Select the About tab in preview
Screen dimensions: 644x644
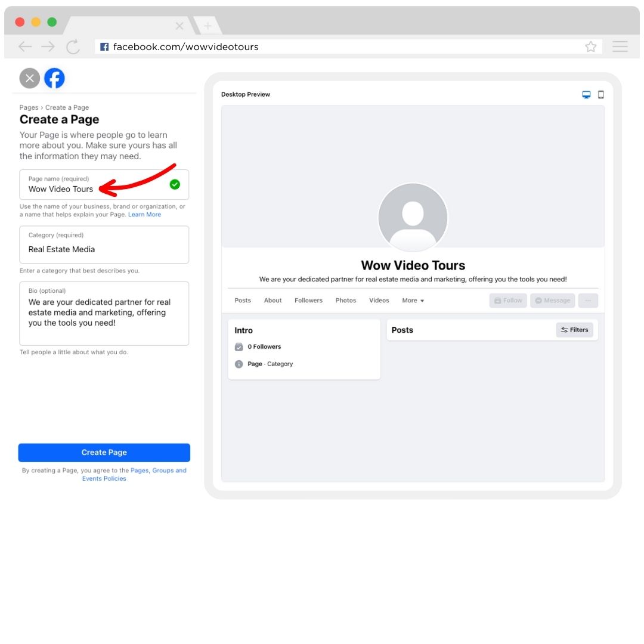coord(273,301)
